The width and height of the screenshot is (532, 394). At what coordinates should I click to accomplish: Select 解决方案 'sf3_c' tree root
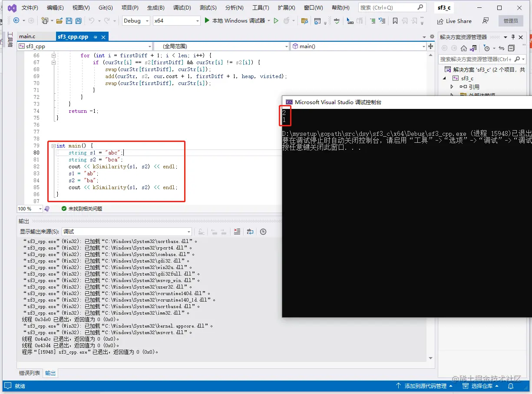tap(485, 69)
